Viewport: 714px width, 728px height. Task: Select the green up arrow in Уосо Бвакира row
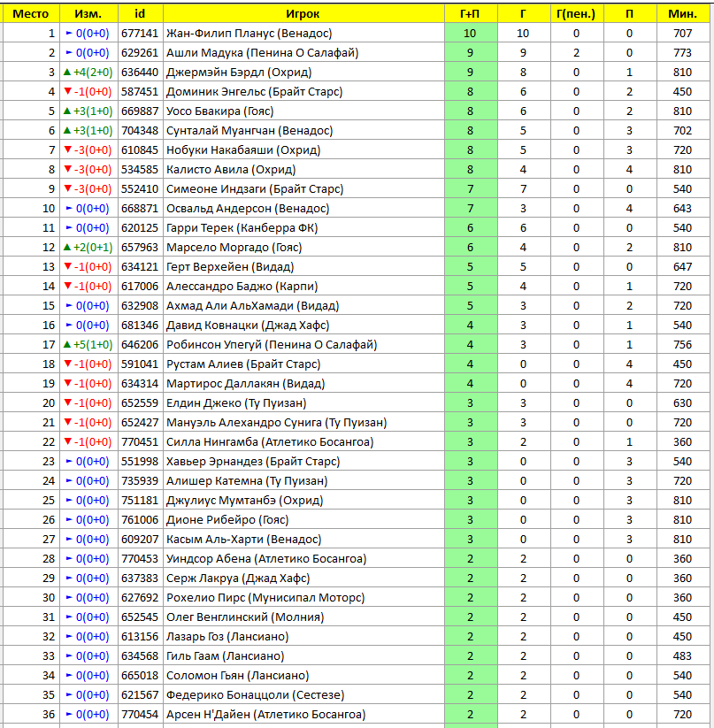click(x=67, y=111)
